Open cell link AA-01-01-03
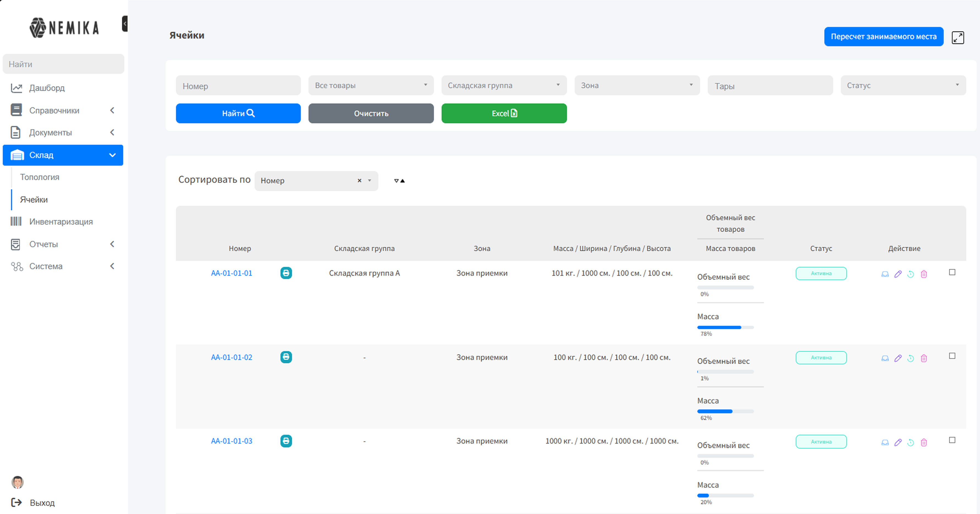This screenshot has width=980, height=514. coord(231,441)
